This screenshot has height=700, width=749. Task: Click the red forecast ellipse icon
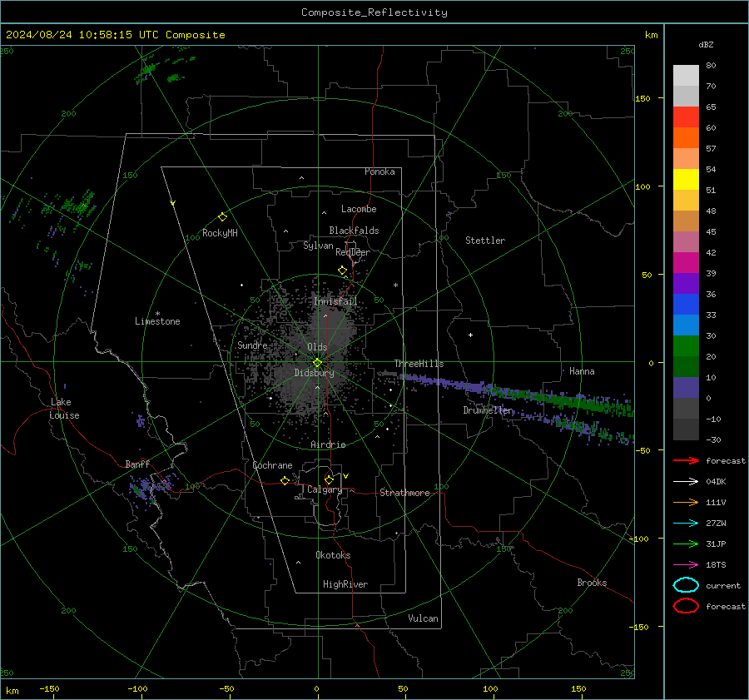click(686, 606)
